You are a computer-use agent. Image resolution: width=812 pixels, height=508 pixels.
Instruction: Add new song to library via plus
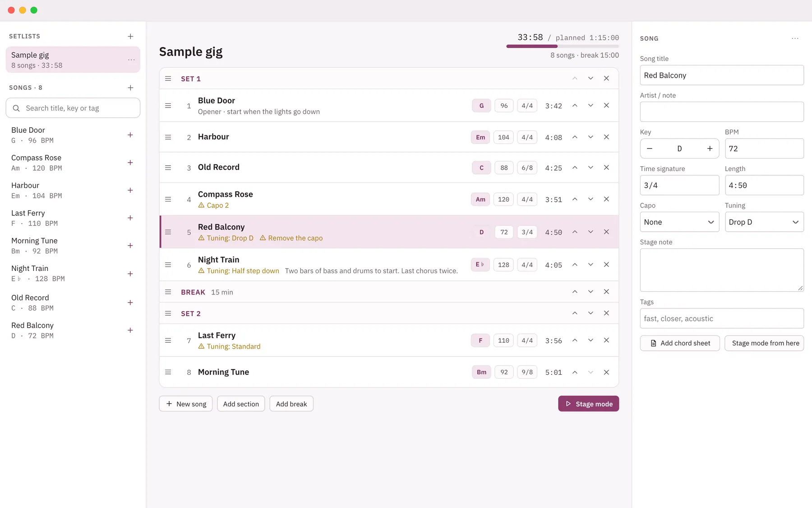[130, 88]
